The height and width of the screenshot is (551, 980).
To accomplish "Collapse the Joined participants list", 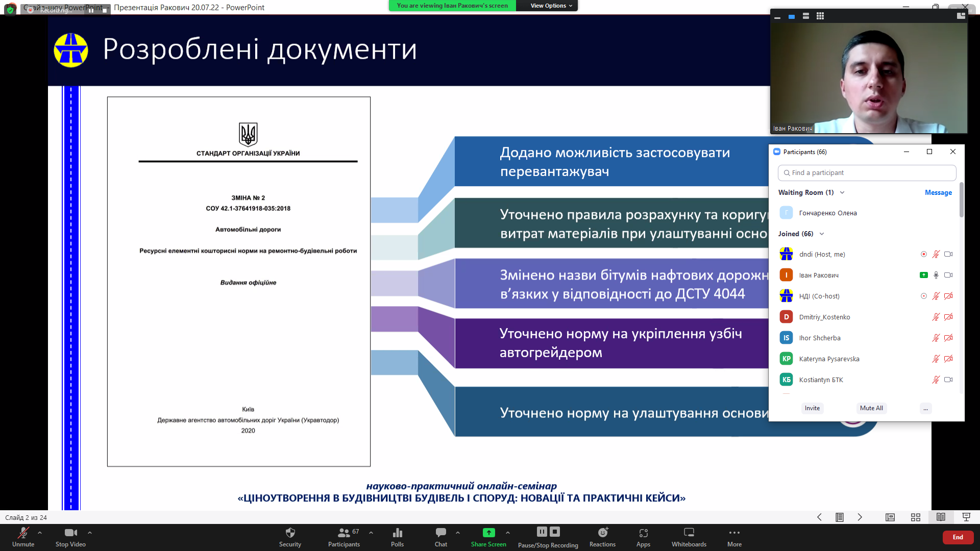I will [822, 234].
